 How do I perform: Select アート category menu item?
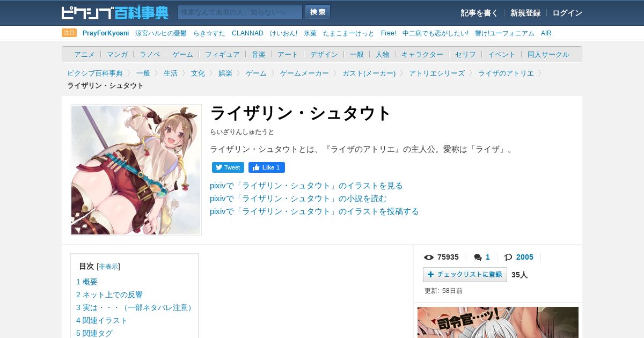click(288, 54)
